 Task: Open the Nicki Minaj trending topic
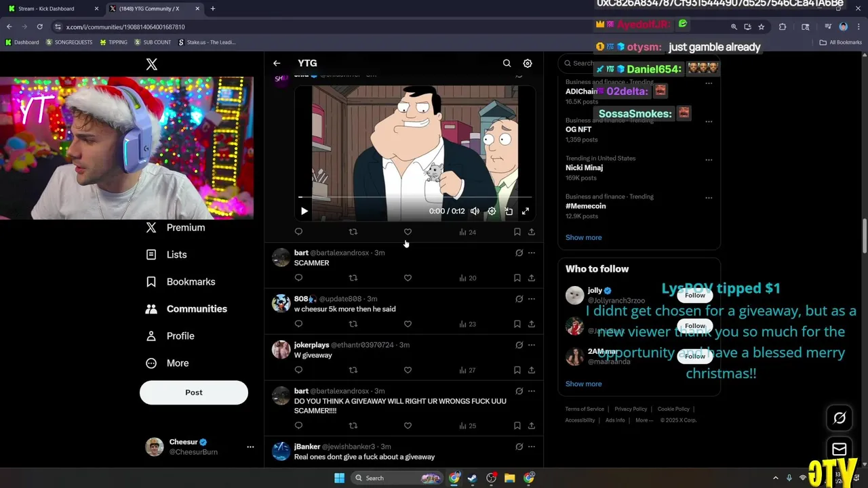584,167
